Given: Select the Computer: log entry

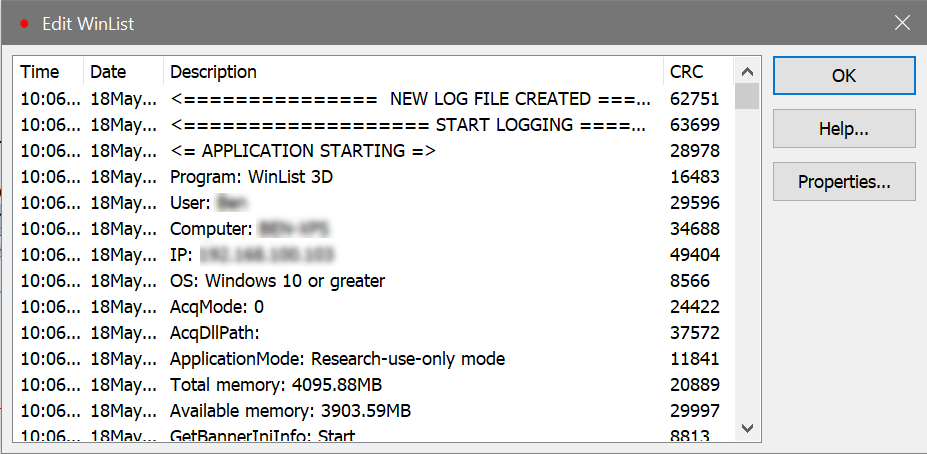Looking at the screenshot, I should [374, 229].
